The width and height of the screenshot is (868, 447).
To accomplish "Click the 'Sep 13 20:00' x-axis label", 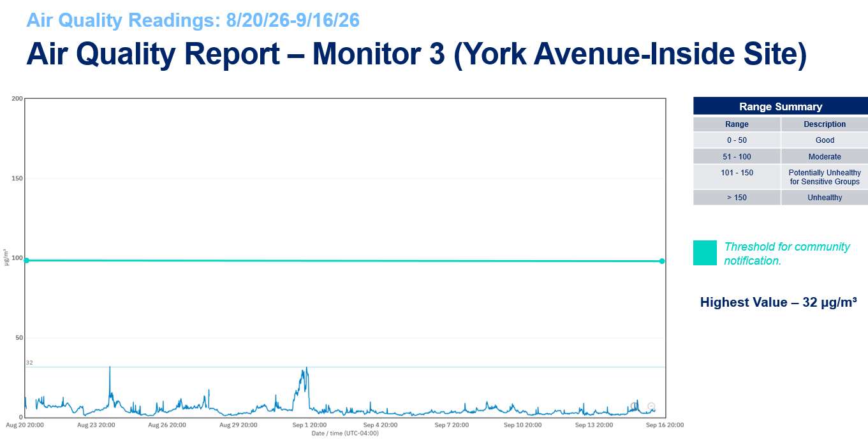I will tap(594, 425).
